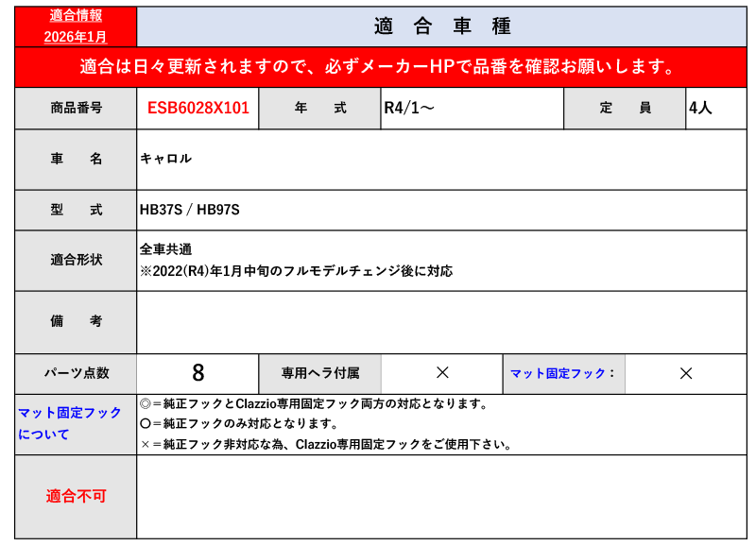Click the × mark beside マット固定フック：
The width and height of the screenshot is (756, 546).
click(x=686, y=373)
